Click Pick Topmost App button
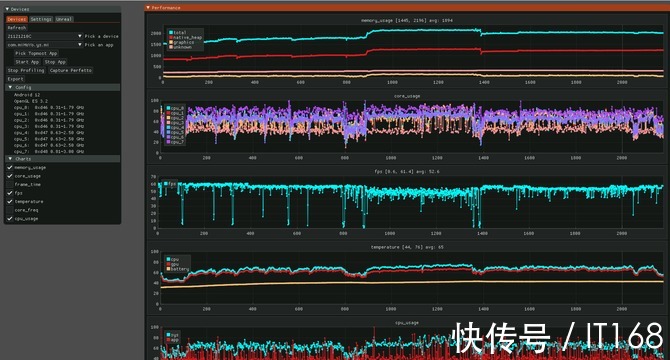The width and height of the screenshot is (670, 360). click(36, 53)
